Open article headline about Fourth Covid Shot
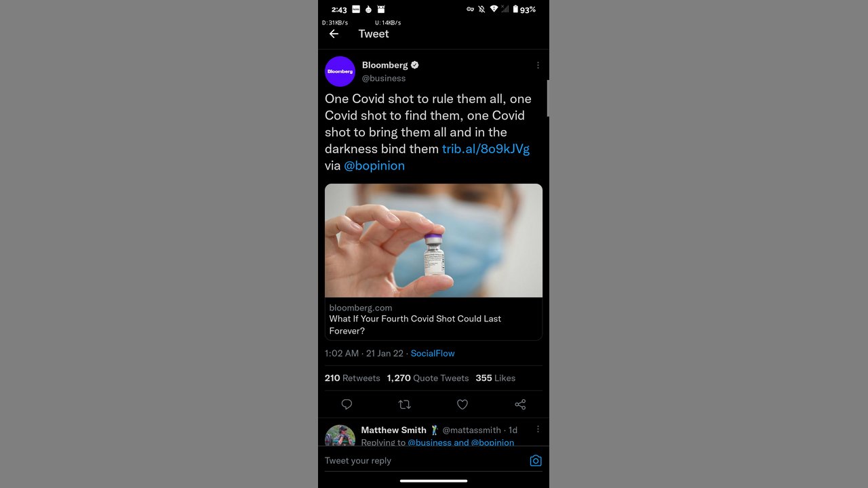Viewport: 868px width, 488px height. (415, 325)
